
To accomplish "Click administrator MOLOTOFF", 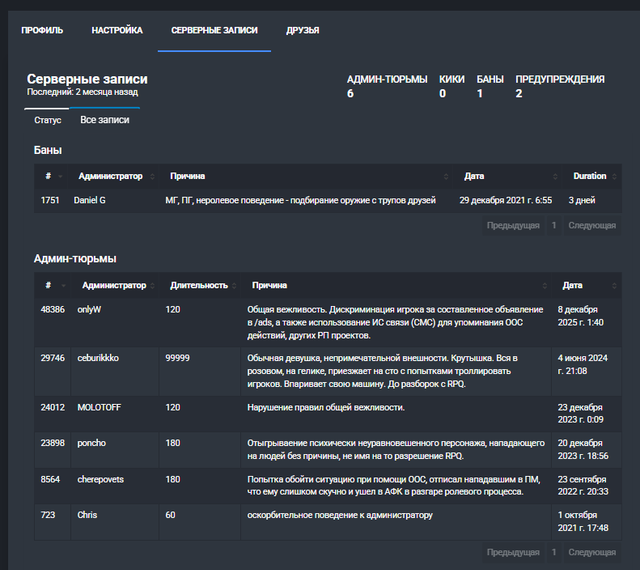I will (x=99, y=407).
